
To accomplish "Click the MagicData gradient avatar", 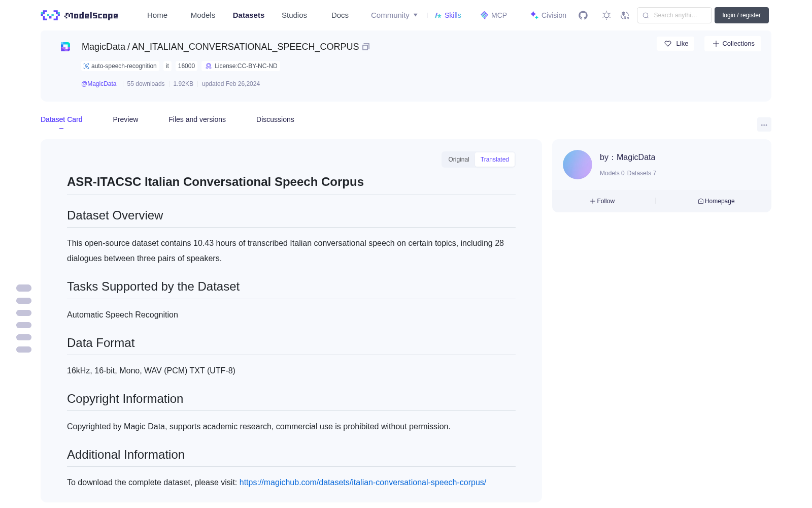I will [x=578, y=165].
